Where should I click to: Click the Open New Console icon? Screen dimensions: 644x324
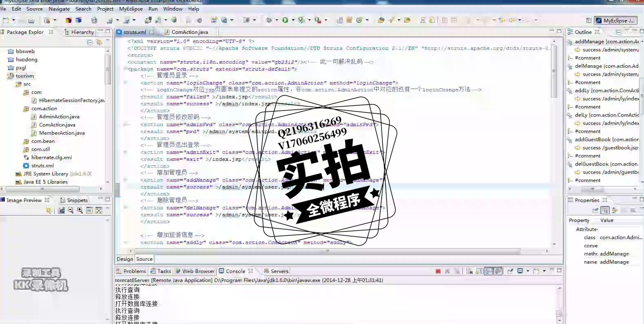pyautogui.click(x=536, y=271)
